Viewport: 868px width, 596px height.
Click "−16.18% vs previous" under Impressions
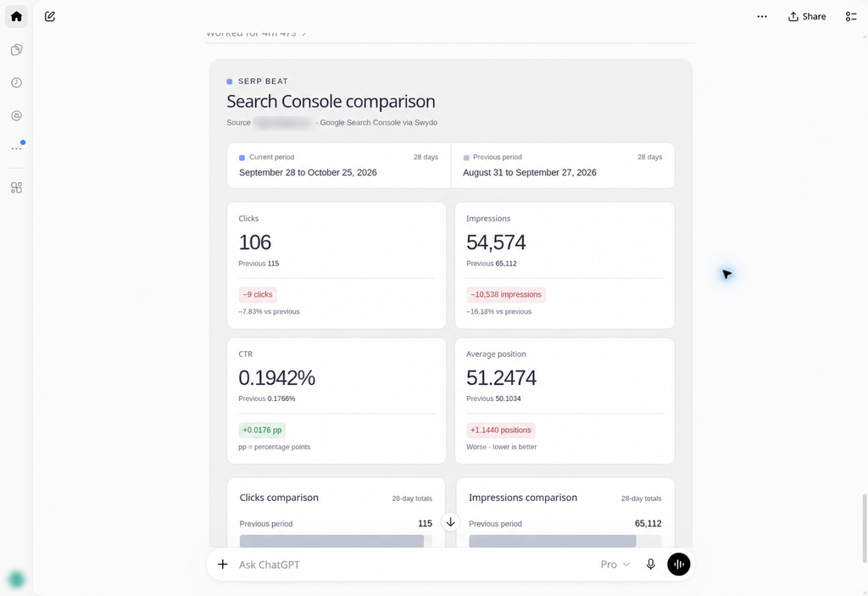(x=498, y=312)
